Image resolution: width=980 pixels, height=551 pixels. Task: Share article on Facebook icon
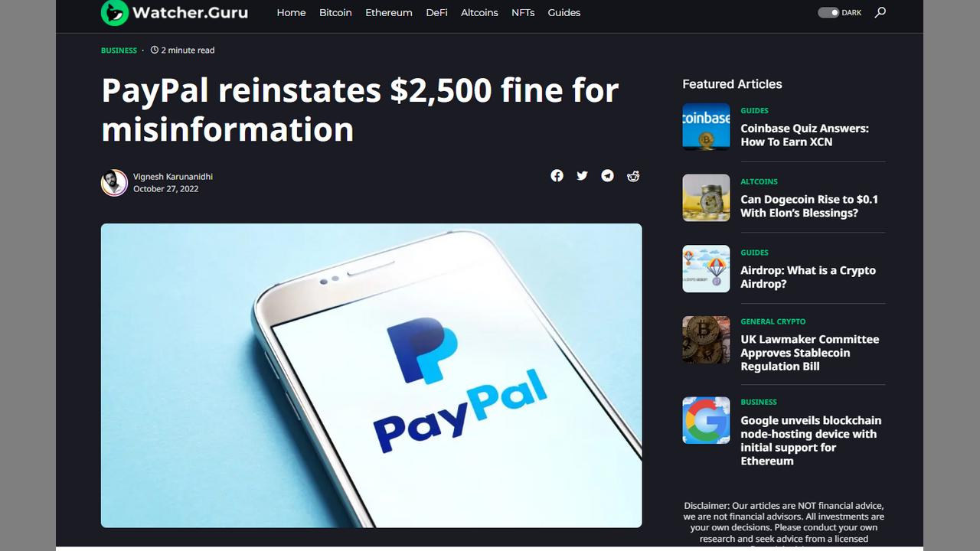pos(557,176)
